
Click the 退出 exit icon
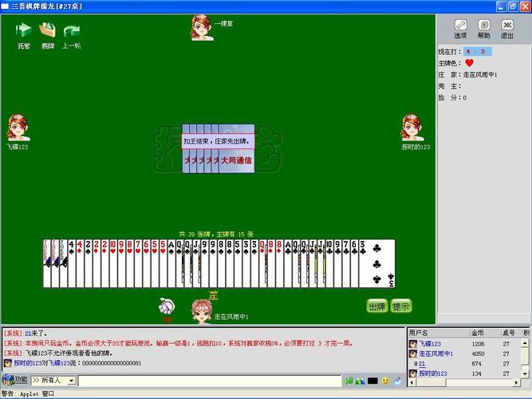tap(507, 26)
